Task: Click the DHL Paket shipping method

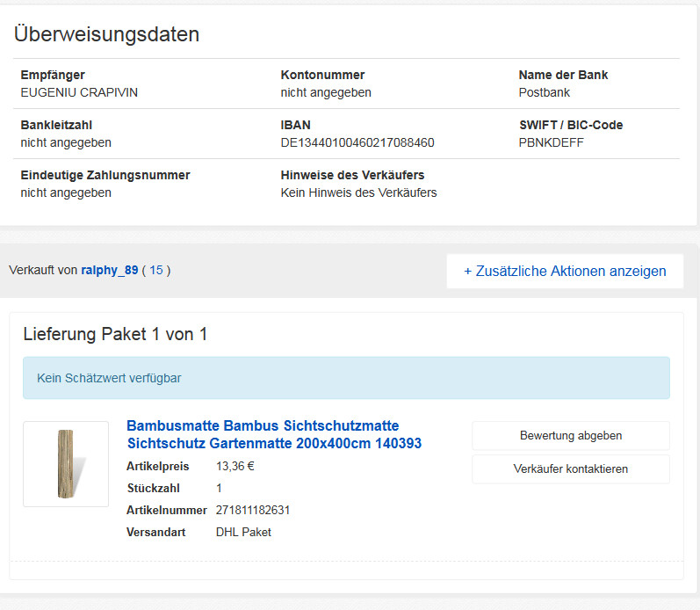Action: point(243,532)
